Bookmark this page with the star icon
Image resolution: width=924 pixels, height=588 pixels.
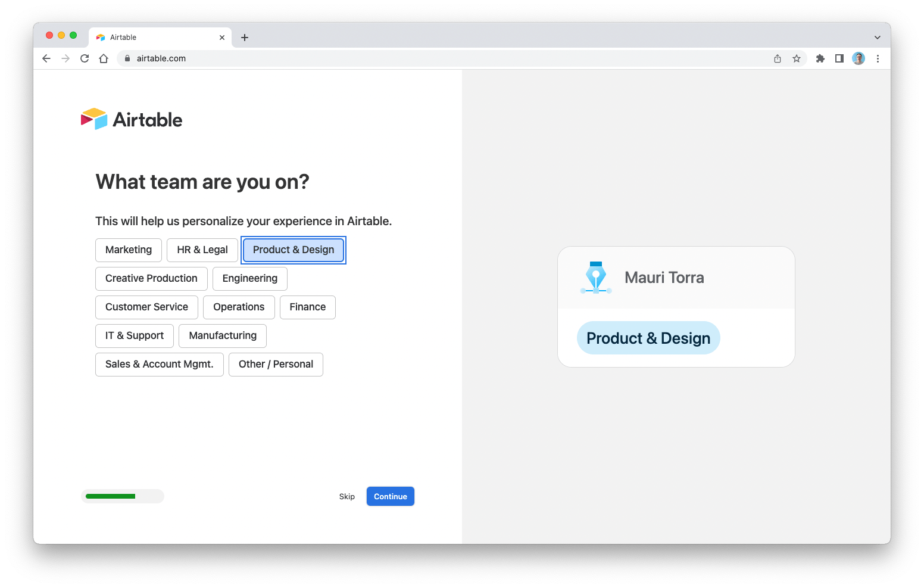point(797,58)
